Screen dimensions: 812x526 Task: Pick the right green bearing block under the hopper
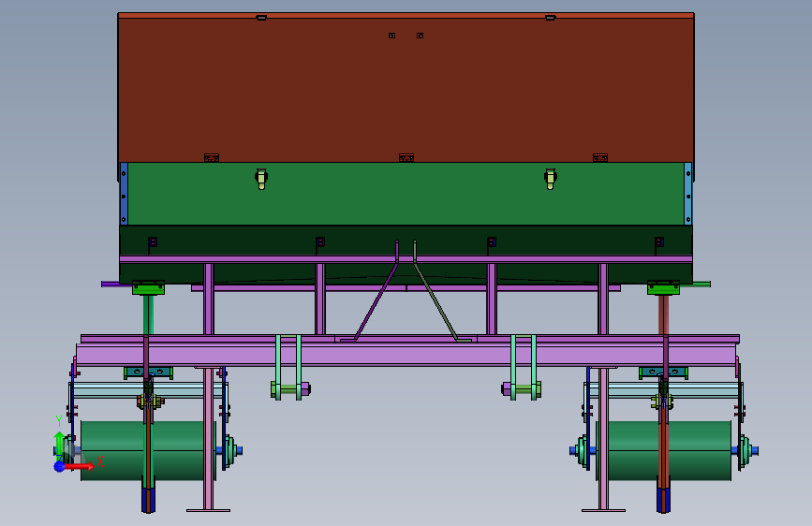click(663, 288)
